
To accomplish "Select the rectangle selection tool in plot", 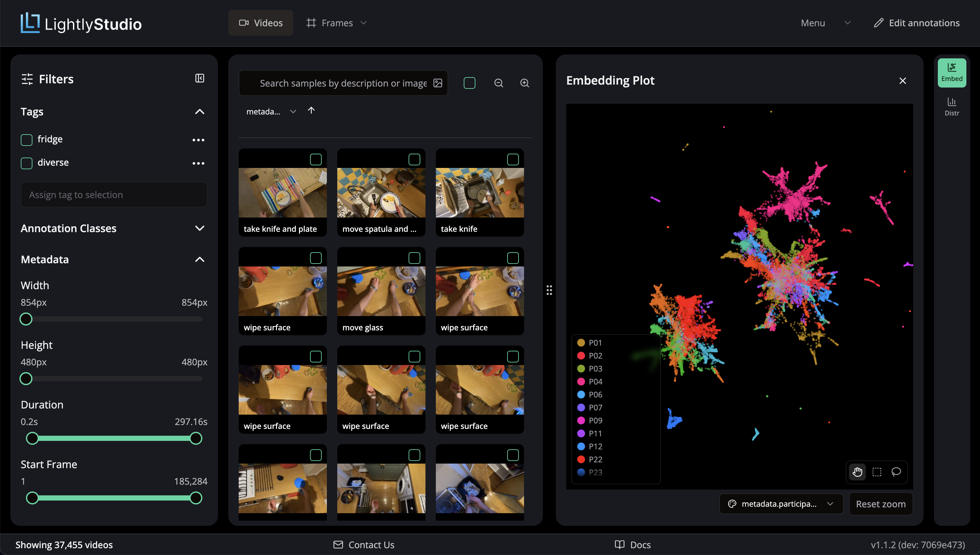I will 877,472.
